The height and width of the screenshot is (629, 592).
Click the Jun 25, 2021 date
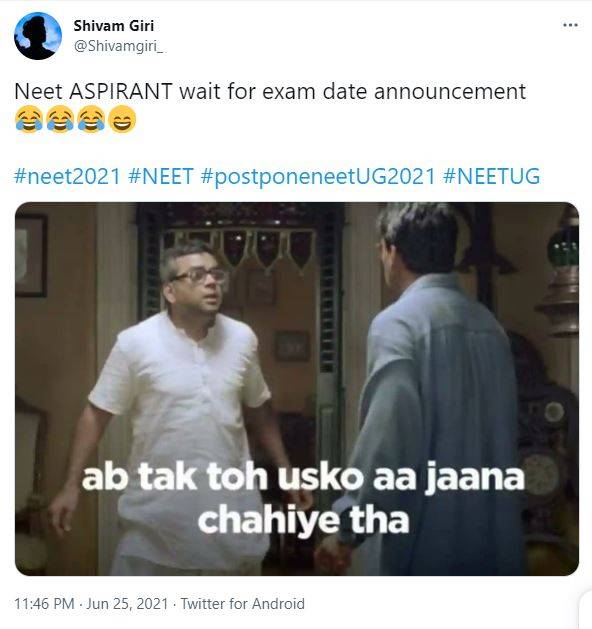127,604
